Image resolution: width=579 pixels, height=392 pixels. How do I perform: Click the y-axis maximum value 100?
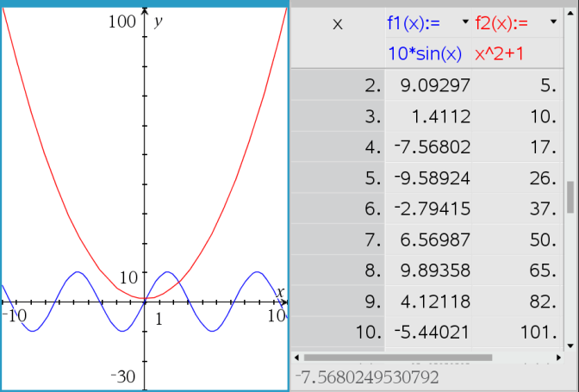click(x=121, y=22)
